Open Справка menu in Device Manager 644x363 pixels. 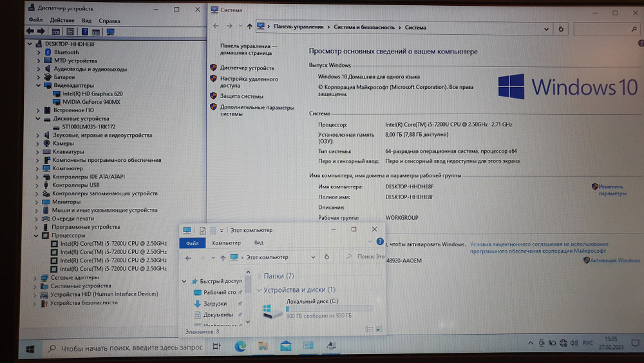[x=109, y=21]
